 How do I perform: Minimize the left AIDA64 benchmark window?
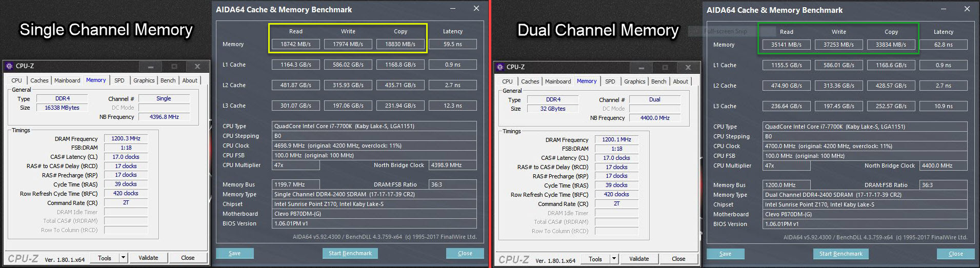coord(453,9)
